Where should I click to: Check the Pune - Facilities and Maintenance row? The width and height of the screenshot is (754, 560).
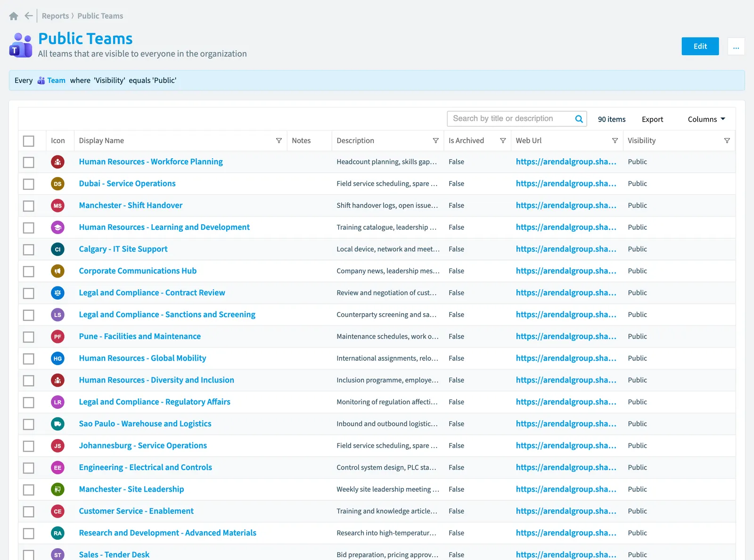[29, 337]
